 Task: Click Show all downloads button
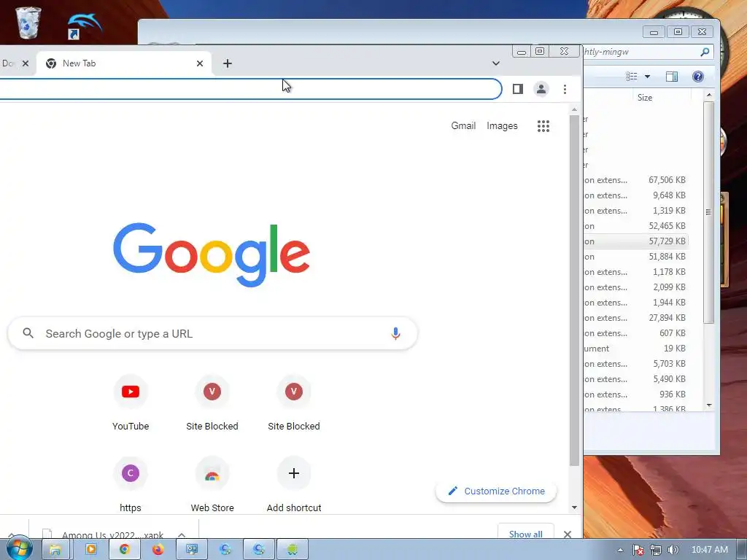pos(525,533)
